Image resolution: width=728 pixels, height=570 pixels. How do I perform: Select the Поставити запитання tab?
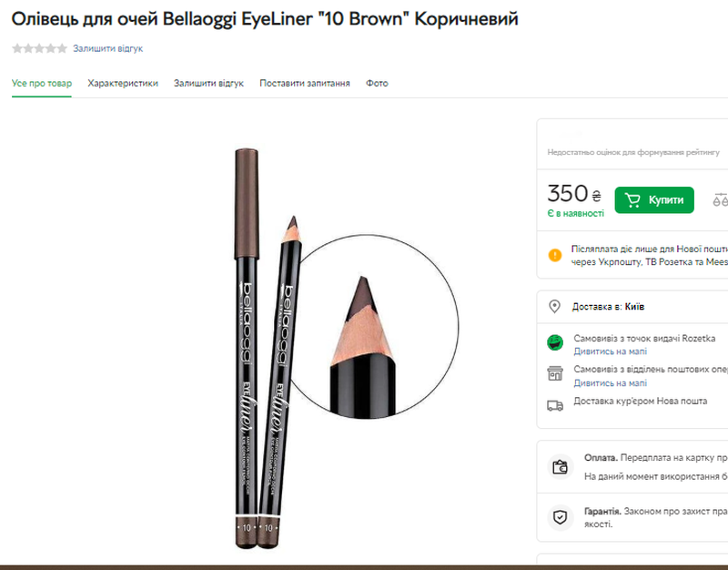(305, 83)
